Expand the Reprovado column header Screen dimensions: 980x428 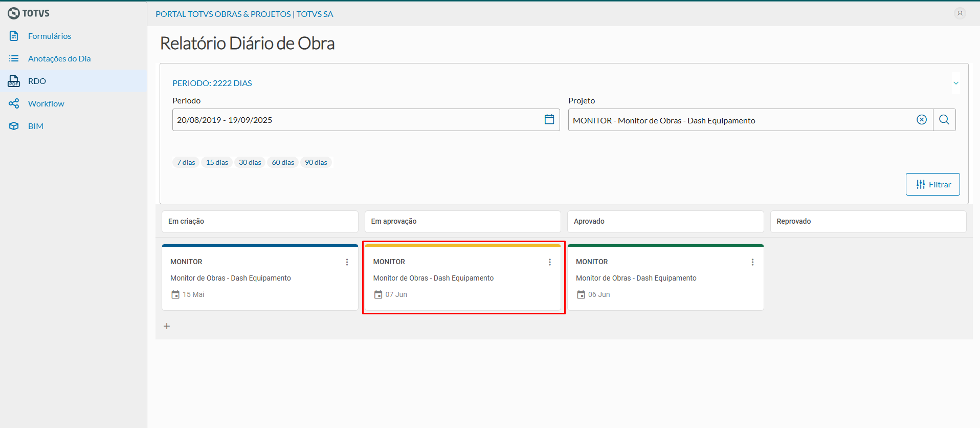point(868,221)
